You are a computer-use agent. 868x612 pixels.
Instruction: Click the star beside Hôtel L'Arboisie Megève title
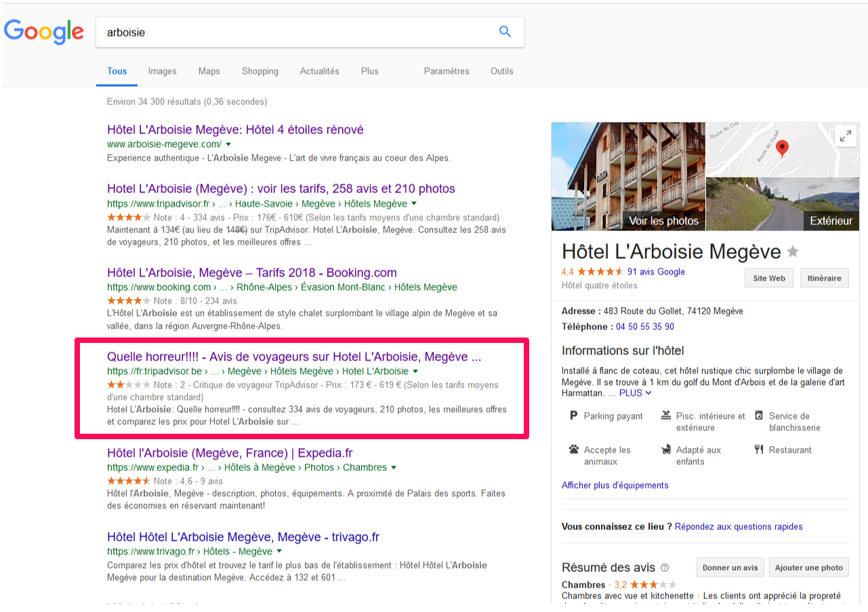tap(793, 252)
